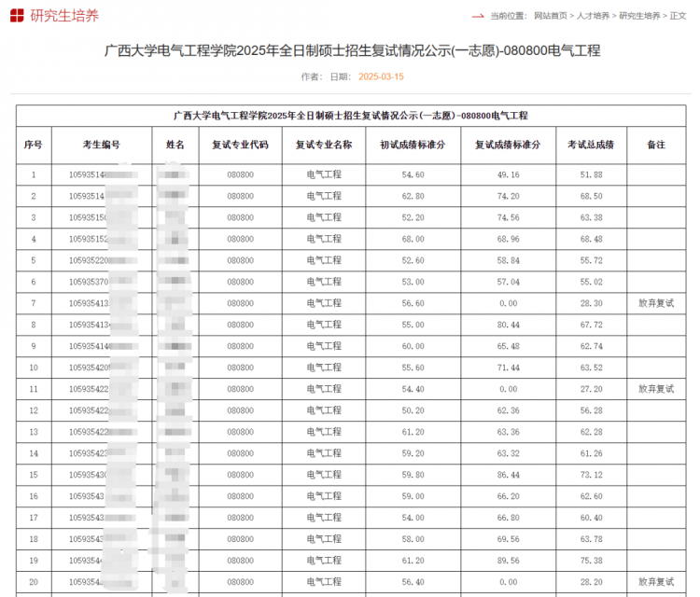Click the 复试成绩标准分 column header
The image size is (700, 597).
click(x=508, y=145)
